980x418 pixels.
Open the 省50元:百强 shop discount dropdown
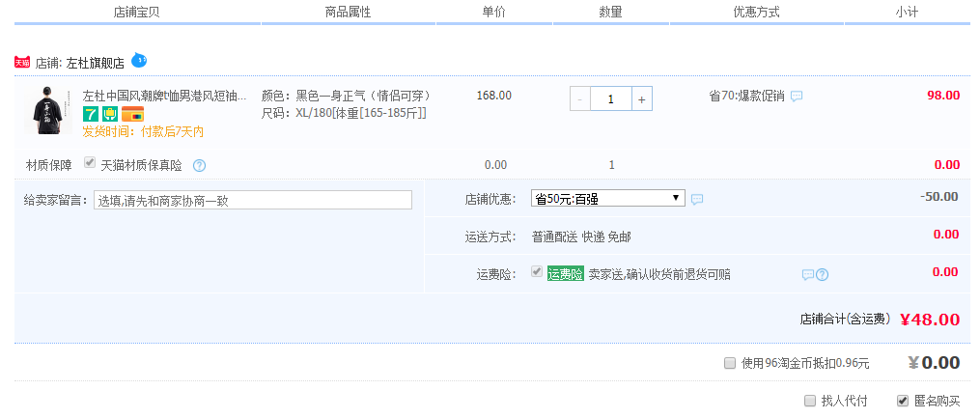607,199
